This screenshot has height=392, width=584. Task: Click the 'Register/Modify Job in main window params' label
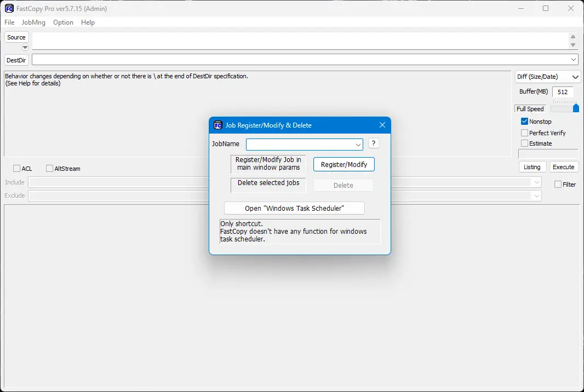pyautogui.click(x=268, y=164)
